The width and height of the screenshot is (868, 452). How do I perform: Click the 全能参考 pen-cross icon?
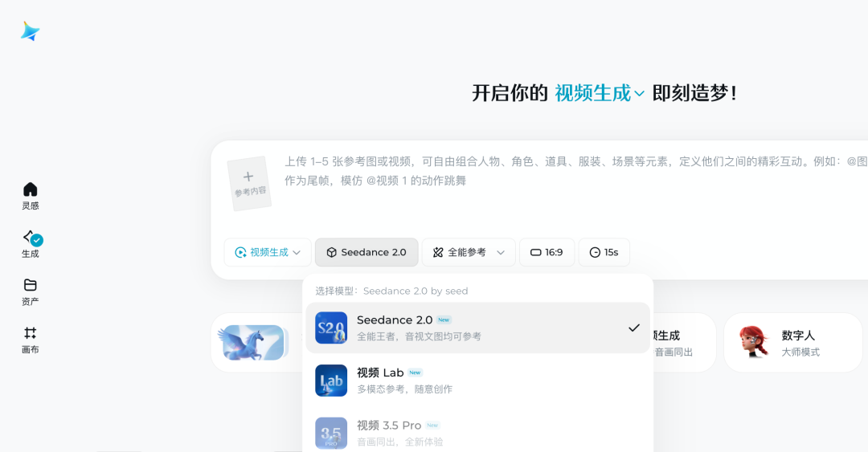tap(438, 252)
